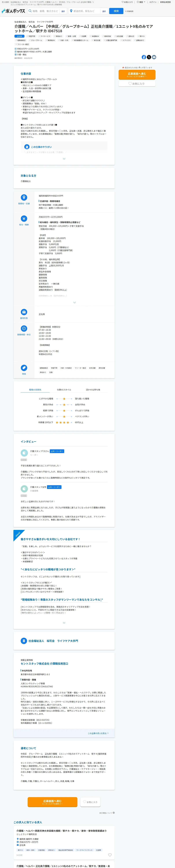Image resolution: width=175 pixels, height=868 pixels.
Task: Switch to the 活かせる持ち味 tab
Action: (x=93, y=390)
